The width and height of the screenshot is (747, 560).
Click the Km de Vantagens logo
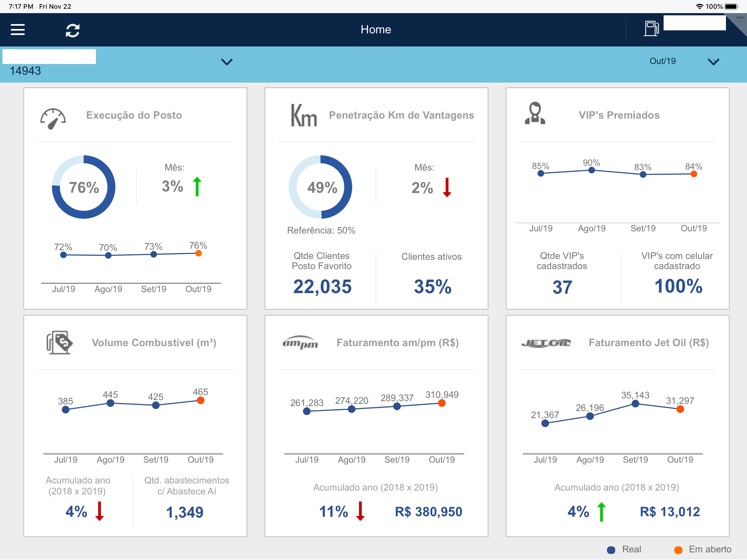coord(304,115)
